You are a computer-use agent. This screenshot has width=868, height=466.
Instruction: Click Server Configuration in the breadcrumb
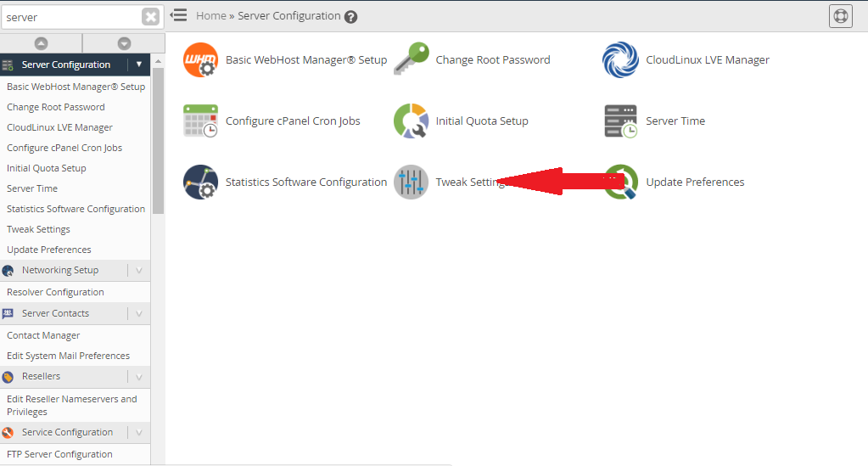coord(289,16)
